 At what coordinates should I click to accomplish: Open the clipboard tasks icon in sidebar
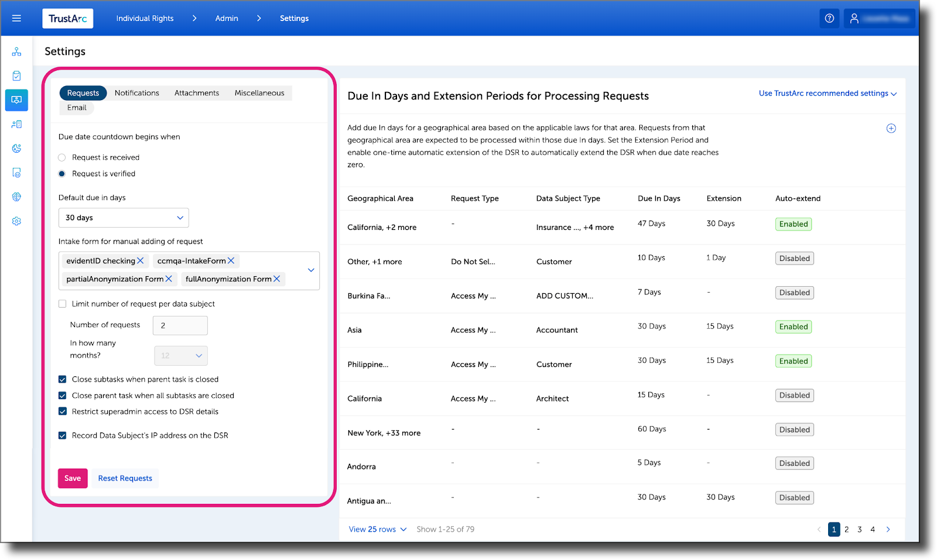coord(16,75)
